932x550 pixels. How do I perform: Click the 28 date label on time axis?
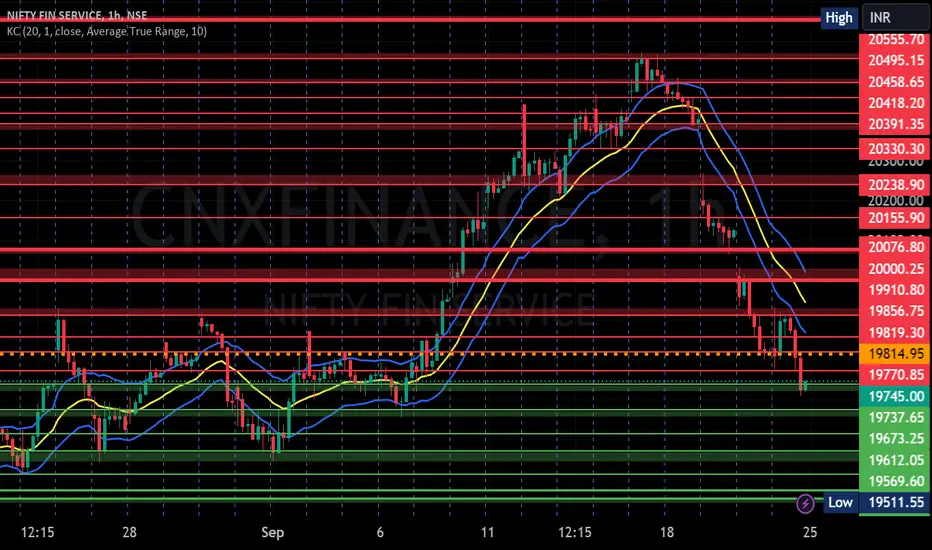(x=129, y=532)
